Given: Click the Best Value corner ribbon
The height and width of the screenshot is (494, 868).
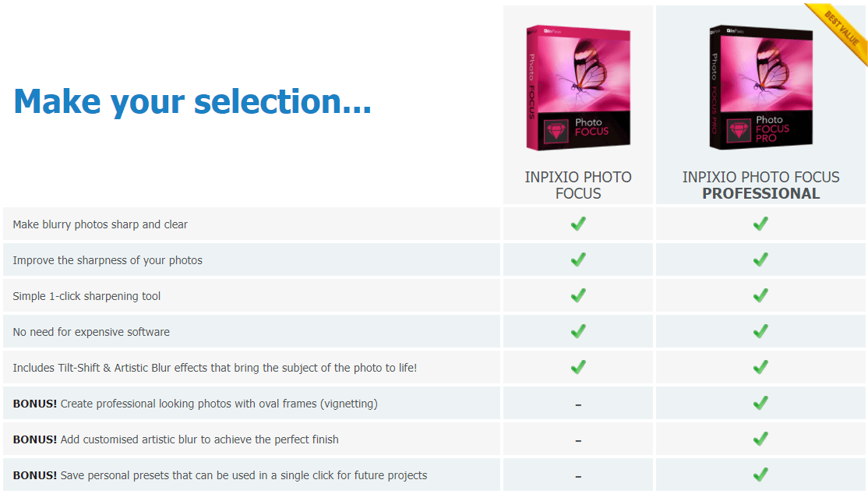Looking at the screenshot, I should coord(838,30).
